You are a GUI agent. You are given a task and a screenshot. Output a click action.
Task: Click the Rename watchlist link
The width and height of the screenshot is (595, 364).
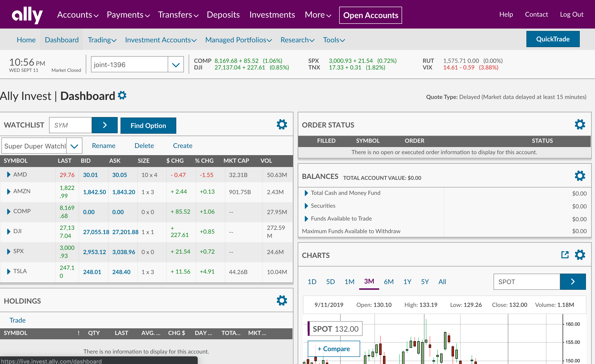pyautogui.click(x=104, y=146)
